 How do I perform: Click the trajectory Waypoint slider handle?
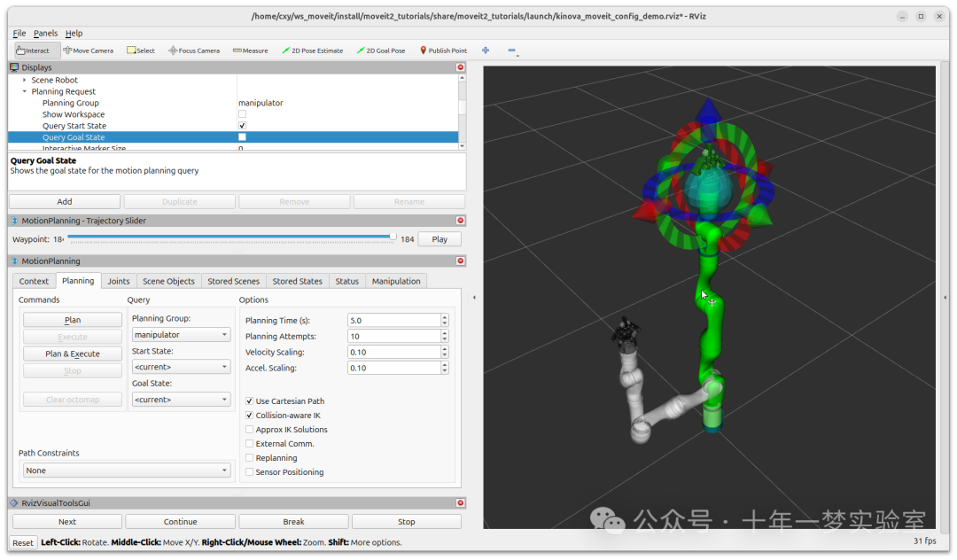coord(393,237)
